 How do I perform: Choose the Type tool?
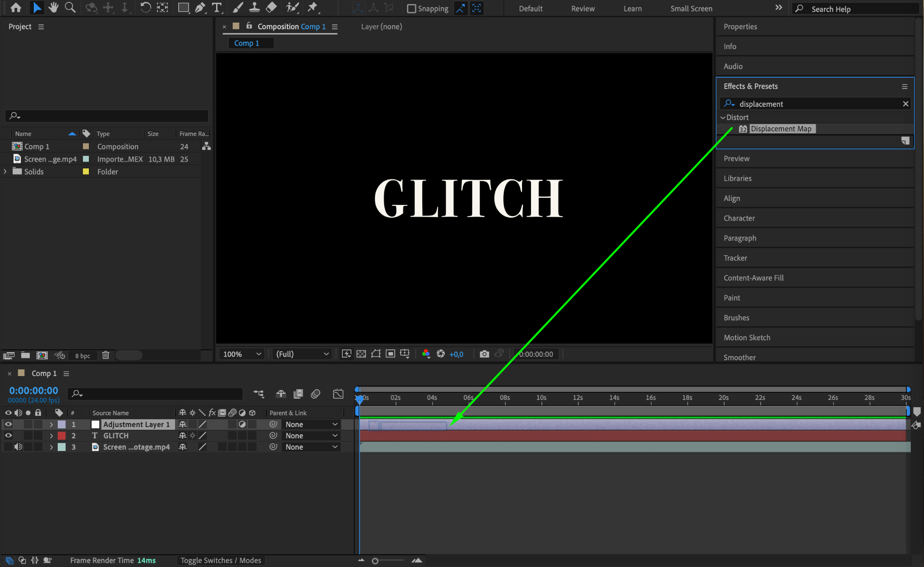coord(217,8)
